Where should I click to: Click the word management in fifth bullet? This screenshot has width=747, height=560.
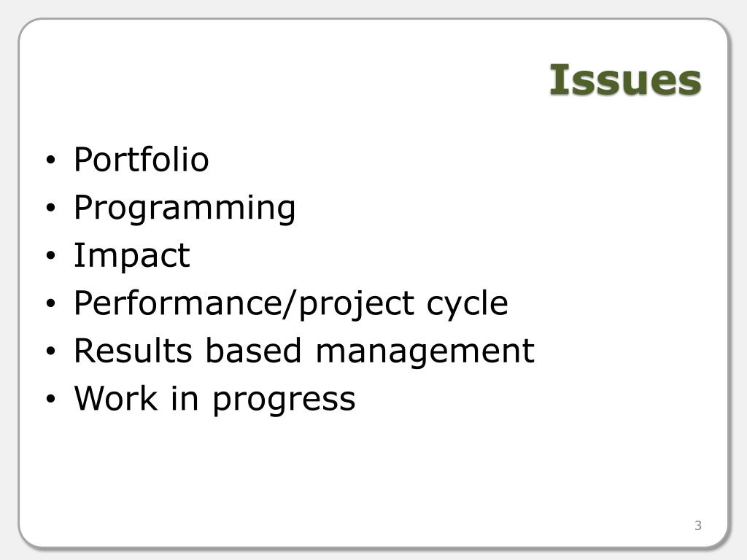(x=425, y=352)
